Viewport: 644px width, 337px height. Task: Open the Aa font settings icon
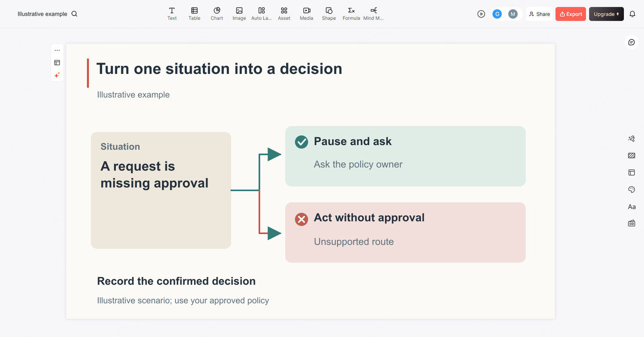631,207
